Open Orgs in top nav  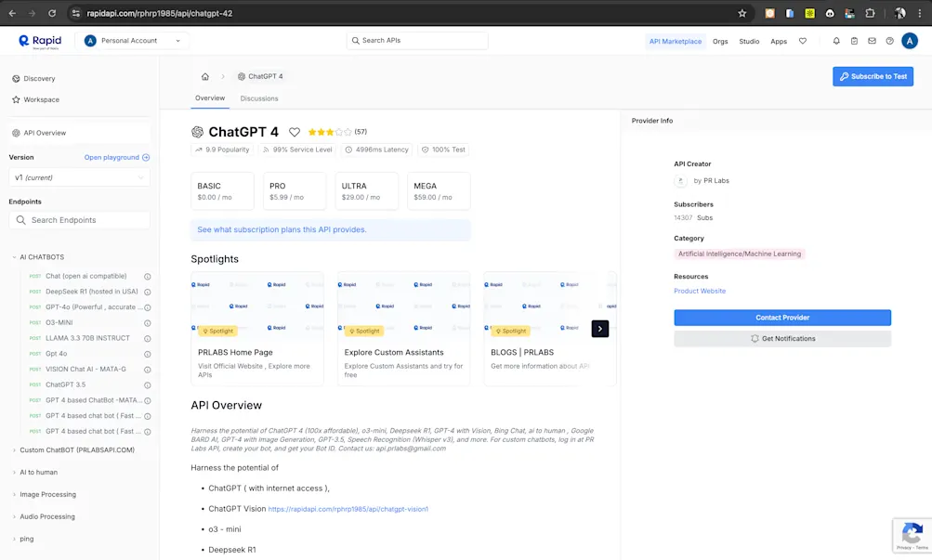click(x=720, y=42)
